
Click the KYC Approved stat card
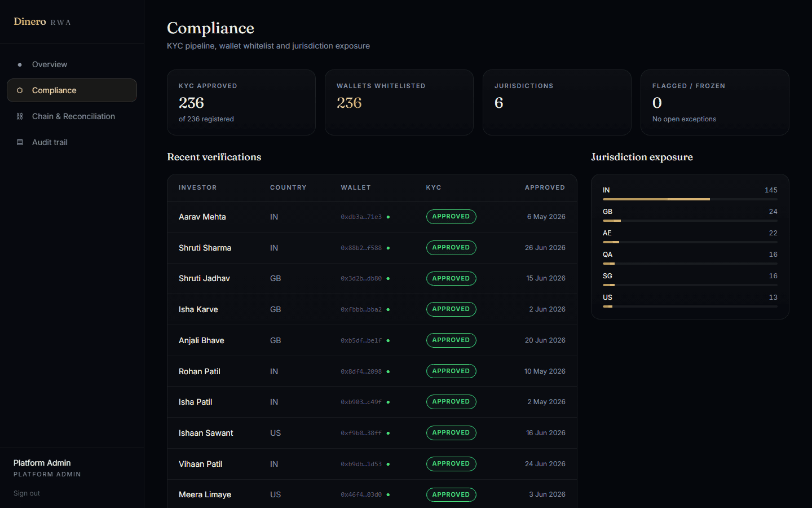[241, 102]
